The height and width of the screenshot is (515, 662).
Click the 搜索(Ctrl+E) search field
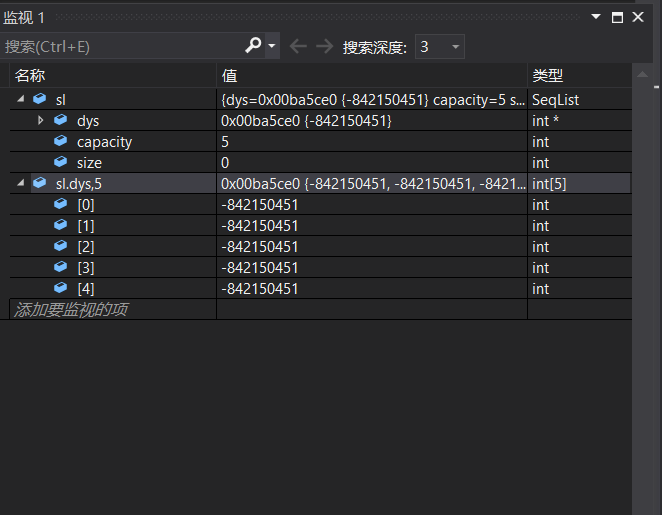coord(120,46)
